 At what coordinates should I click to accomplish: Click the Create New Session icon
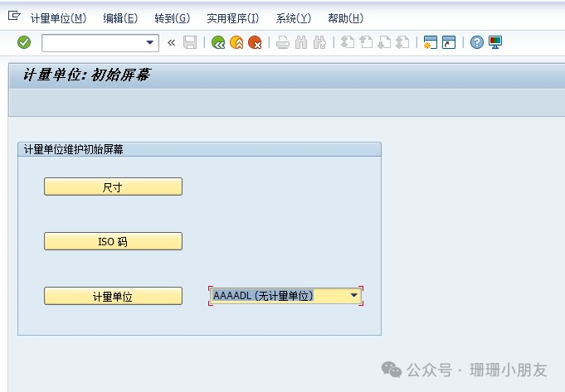(430, 42)
